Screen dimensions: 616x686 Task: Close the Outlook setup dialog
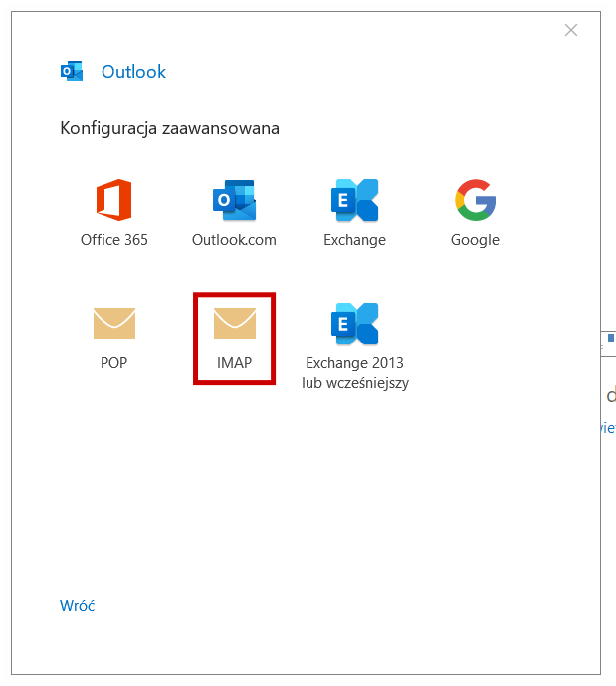tap(571, 30)
